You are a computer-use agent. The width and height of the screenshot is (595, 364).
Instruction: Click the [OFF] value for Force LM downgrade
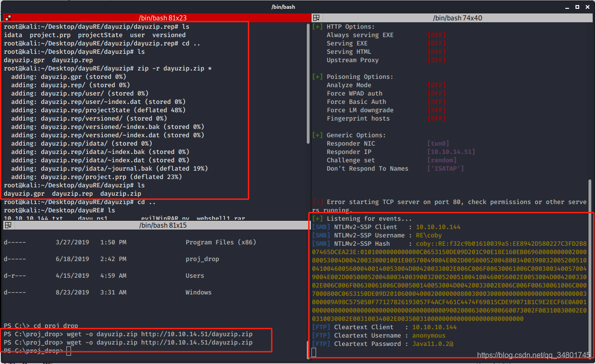[436, 110]
